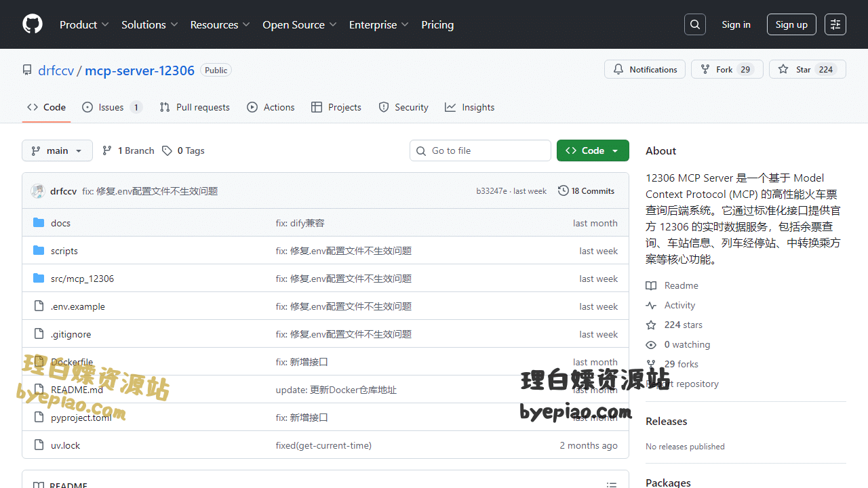The image size is (868, 488).
Task: Click the pyproject.toml file icon
Action: (x=39, y=418)
